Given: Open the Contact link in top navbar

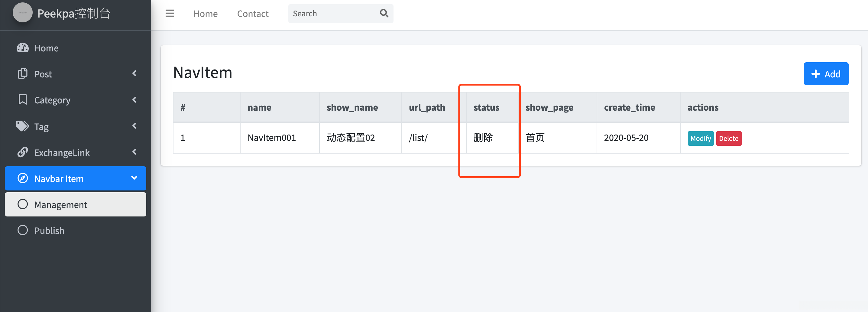Looking at the screenshot, I should 253,14.
